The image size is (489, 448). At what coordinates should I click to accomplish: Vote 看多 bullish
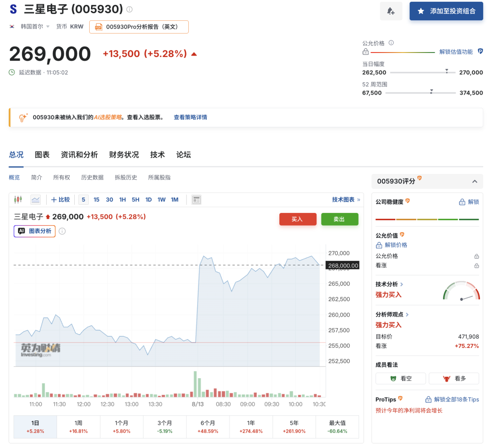point(454,378)
